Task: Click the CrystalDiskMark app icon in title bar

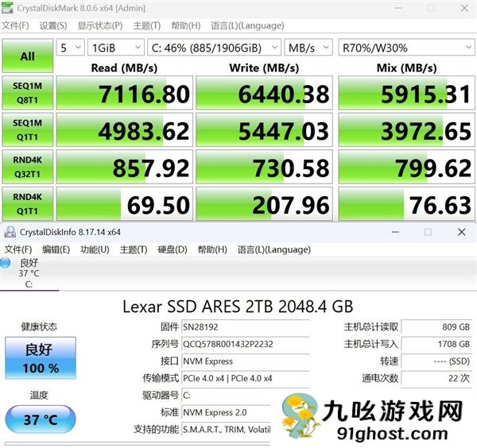Action: coord(6,8)
